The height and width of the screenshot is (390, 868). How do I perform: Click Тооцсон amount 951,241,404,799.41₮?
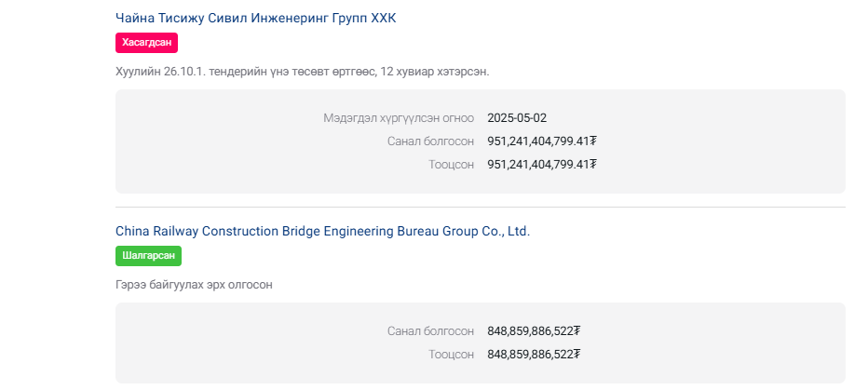point(542,165)
